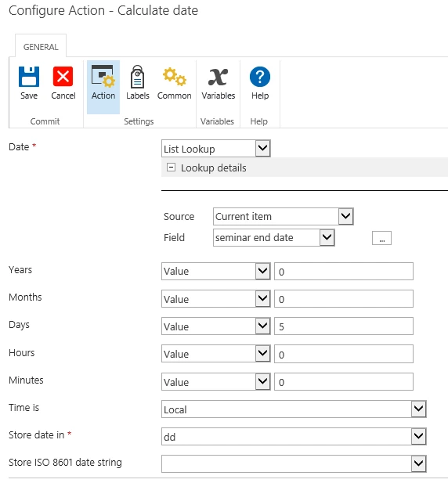Open the Time is Local dropdown

294,409
